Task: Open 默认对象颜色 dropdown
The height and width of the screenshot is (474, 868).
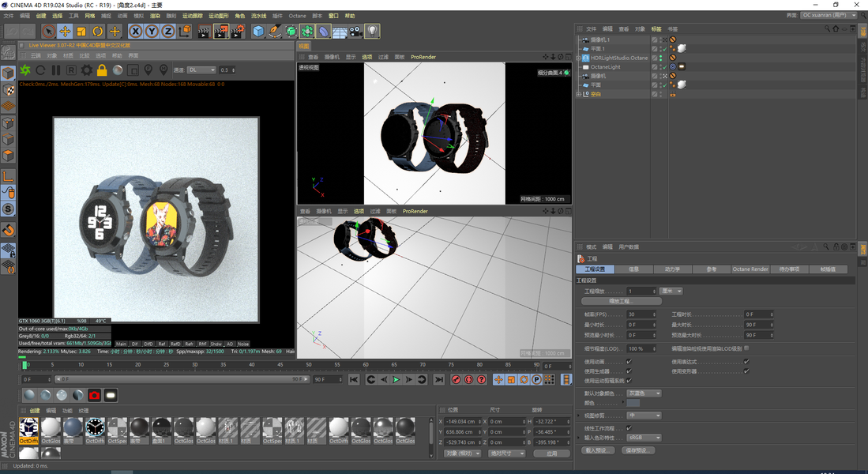Action: tap(644, 393)
